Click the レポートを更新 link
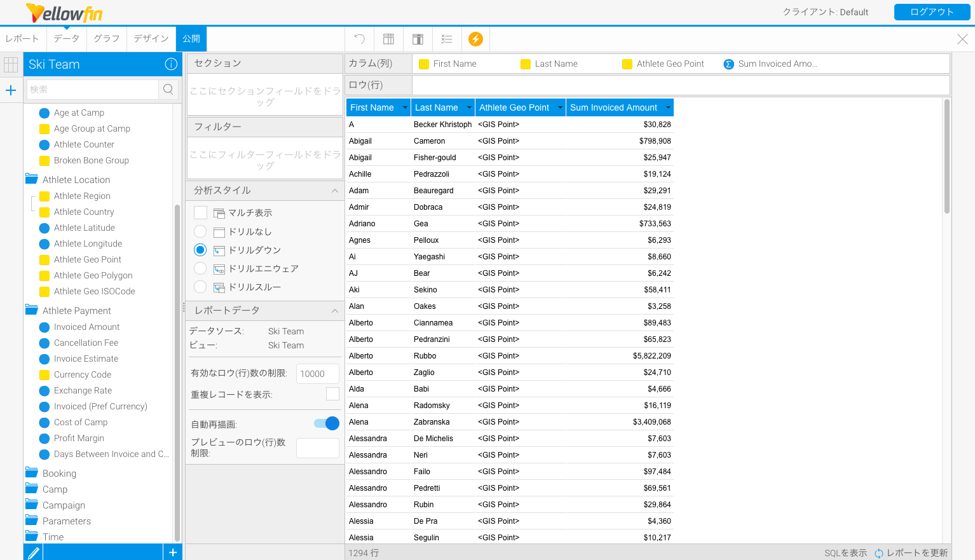This screenshot has height=560, width=975. tap(917, 553)
